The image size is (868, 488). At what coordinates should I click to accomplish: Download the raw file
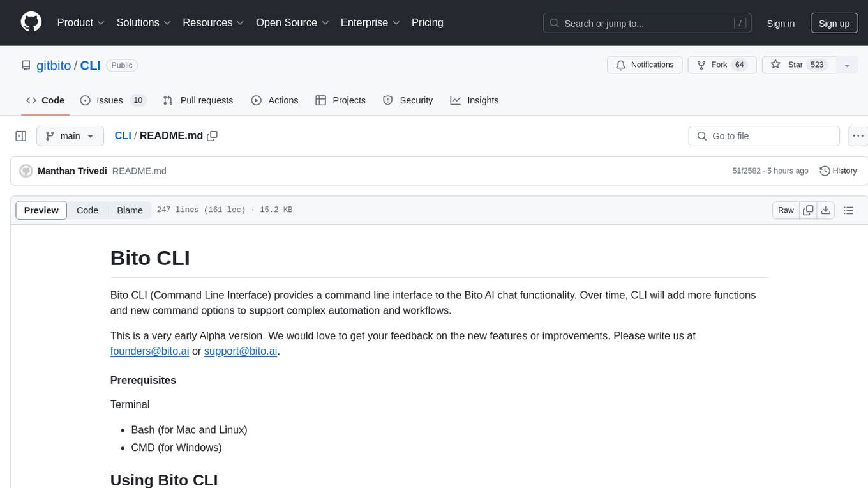[826, 210]
